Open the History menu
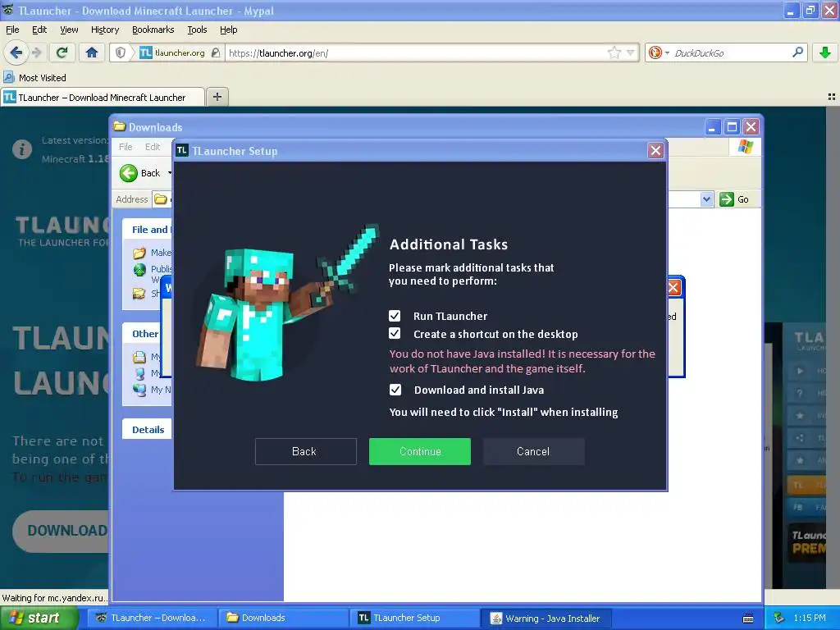Viewport: 840px width, 630px height. (105, 30)
